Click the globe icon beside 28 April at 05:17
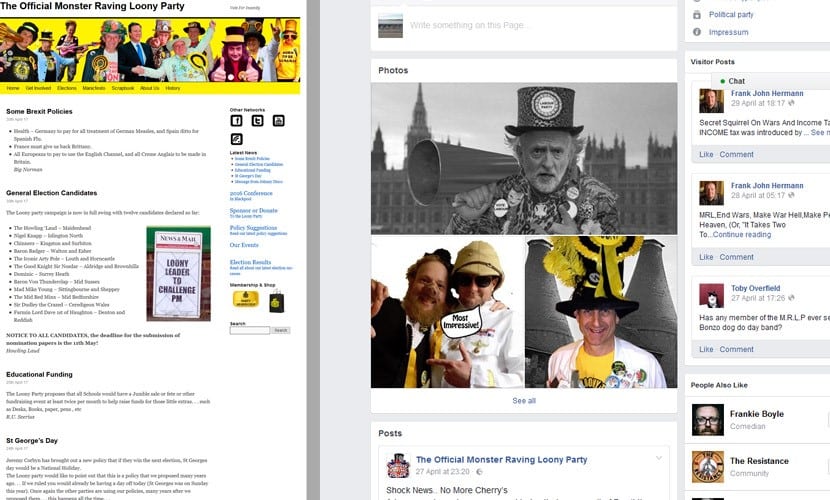 791,195
